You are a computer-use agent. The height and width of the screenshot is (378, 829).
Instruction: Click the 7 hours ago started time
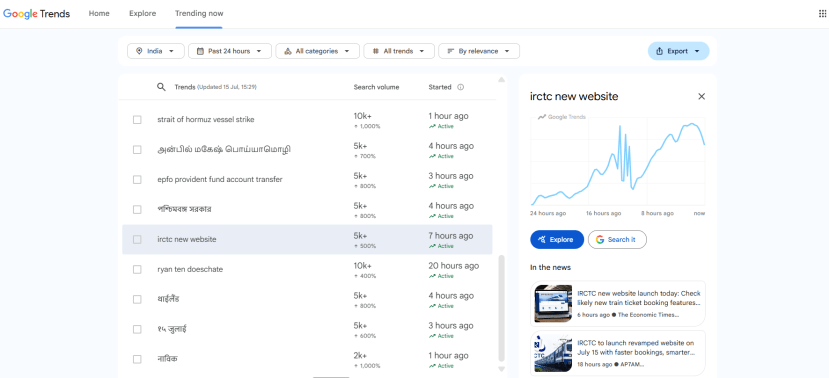450,236
